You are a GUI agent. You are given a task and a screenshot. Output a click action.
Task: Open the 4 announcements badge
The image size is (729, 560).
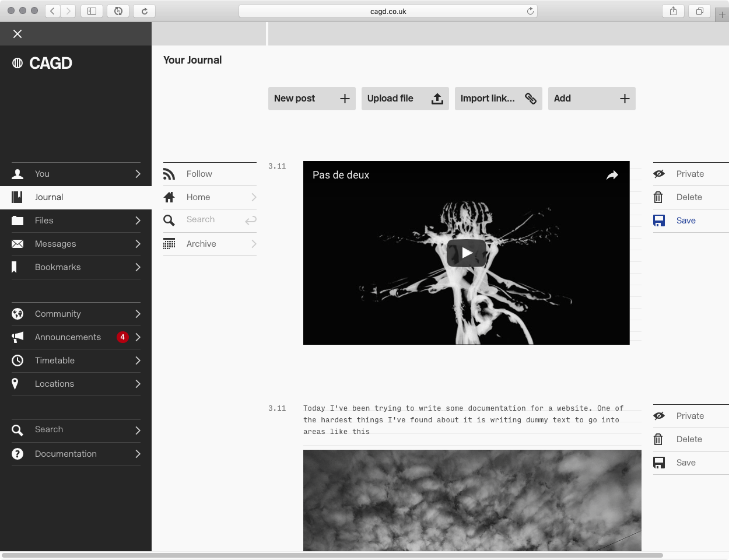[x=122, y=337]
